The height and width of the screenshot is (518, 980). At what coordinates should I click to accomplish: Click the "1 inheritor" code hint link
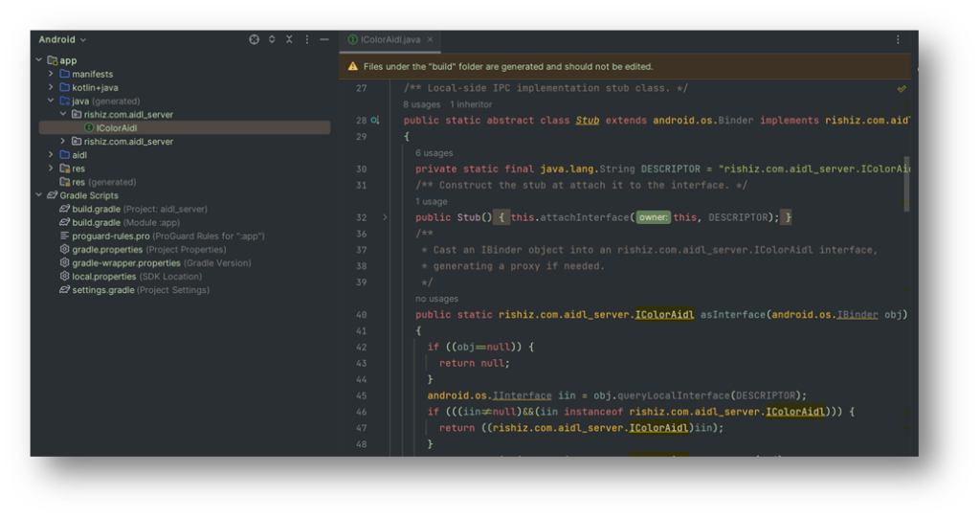[x=471, y=104]
